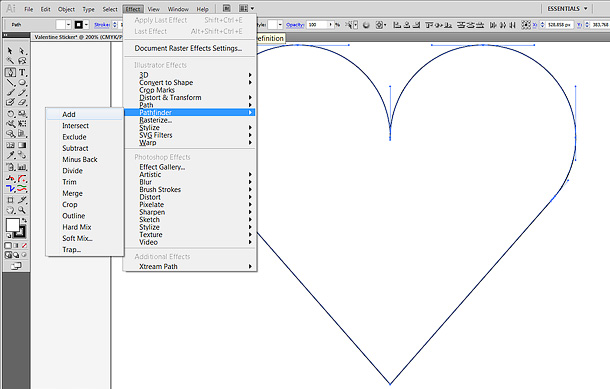Select the Scale tool
Viewport: 610px width, 389px height.
coord(22,114)
